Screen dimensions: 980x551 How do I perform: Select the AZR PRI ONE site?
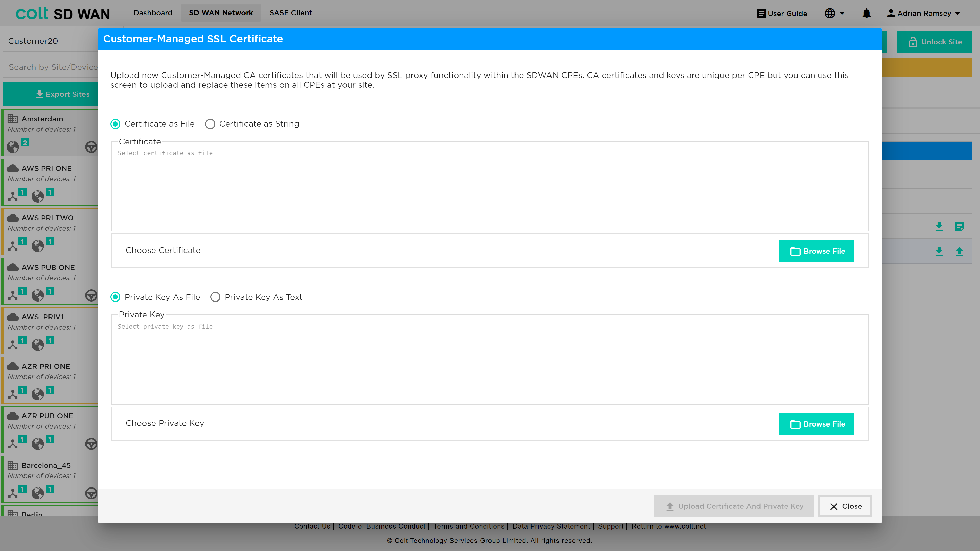pos(50,380)
